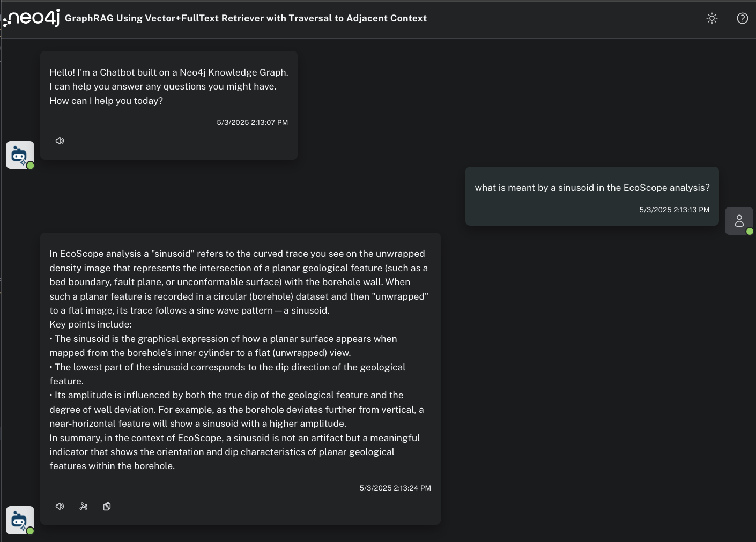Select the chatbot avatar beside the welcome message
This screenshot has width=756, height=542.
pyautogui.click(x=19, y=154)
